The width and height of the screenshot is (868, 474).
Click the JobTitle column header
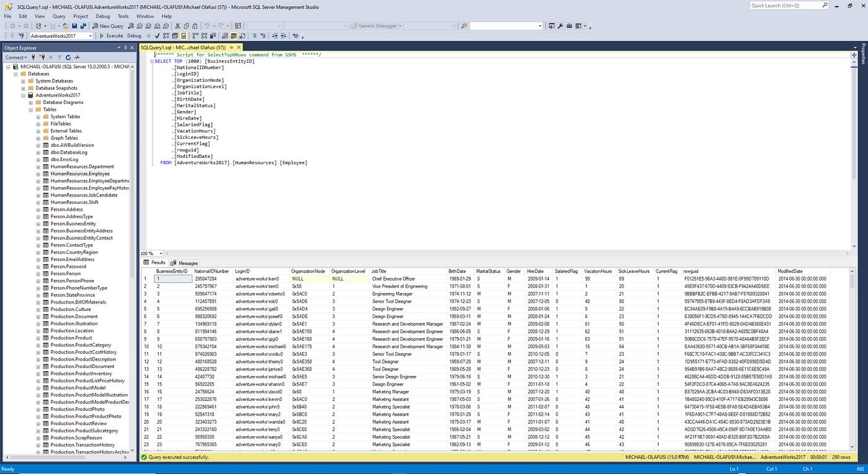408,271
